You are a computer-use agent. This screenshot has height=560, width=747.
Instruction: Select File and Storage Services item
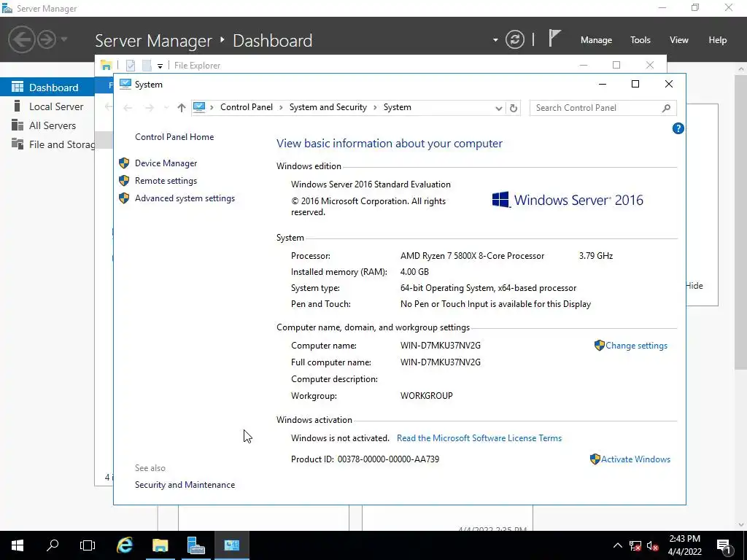click(x=47, y=144)
